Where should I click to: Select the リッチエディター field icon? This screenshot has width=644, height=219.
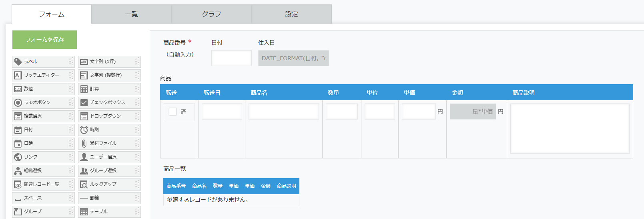(18, 75)
